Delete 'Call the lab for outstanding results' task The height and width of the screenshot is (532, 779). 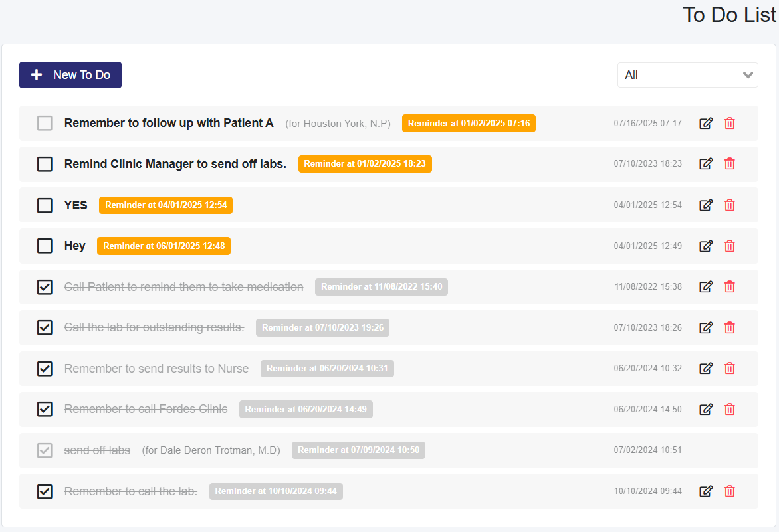point(729,327)
